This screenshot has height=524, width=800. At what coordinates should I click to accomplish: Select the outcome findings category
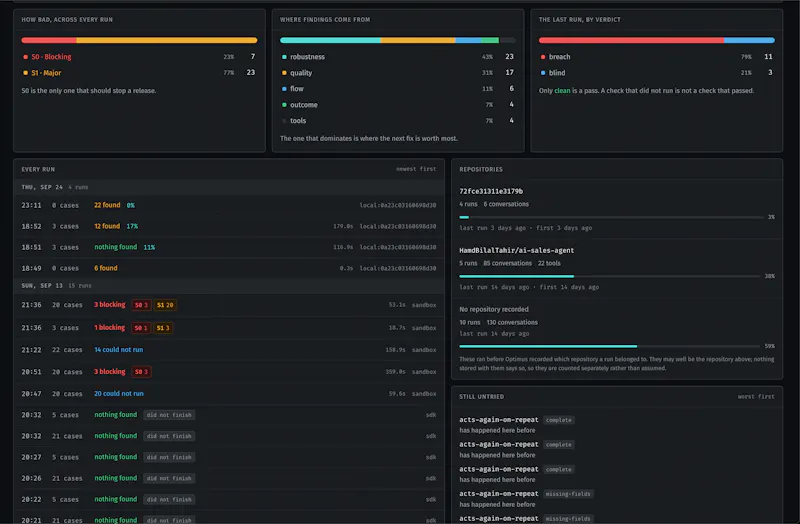397,105
